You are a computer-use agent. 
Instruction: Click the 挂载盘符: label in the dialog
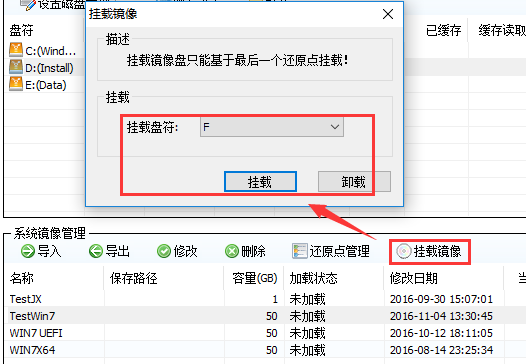[x=153, y=127]
